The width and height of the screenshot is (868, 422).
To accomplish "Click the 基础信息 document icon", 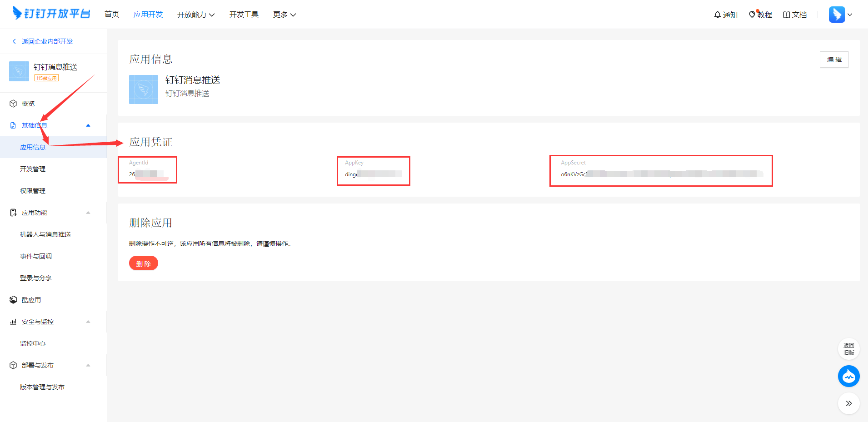I will click(x=13, y=125).
